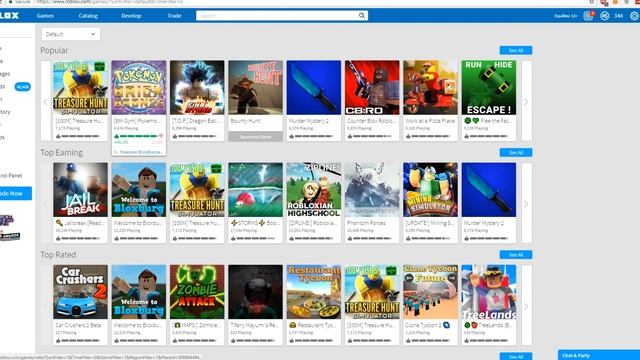
Task: Open the Default sort dropdown
Action: [x=71, y=34]
